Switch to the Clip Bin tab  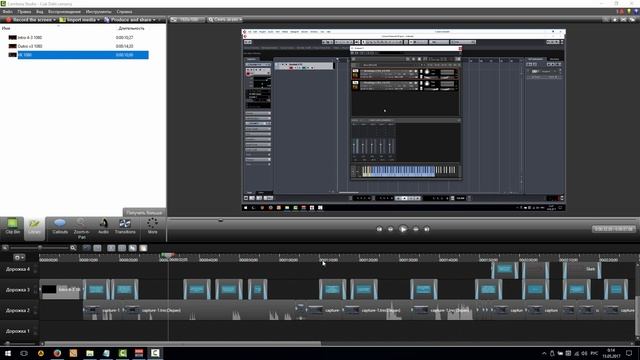click(x=12, y=226)
